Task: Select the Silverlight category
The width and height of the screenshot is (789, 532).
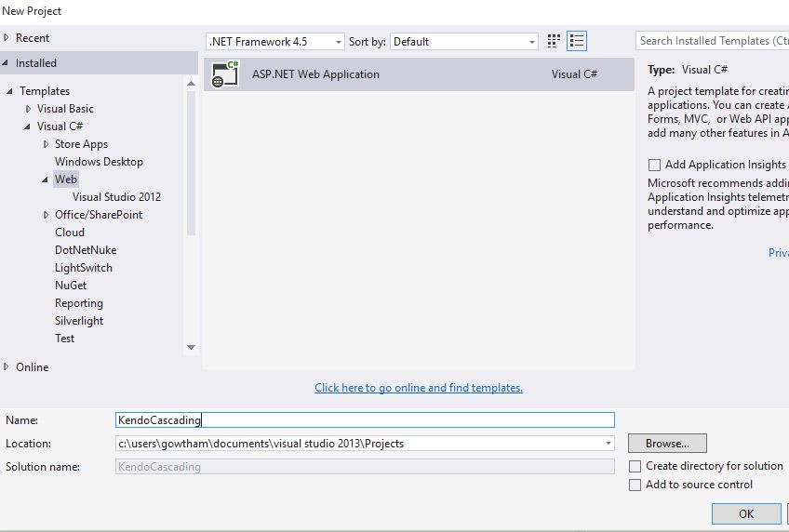Action: coord(79,321)
